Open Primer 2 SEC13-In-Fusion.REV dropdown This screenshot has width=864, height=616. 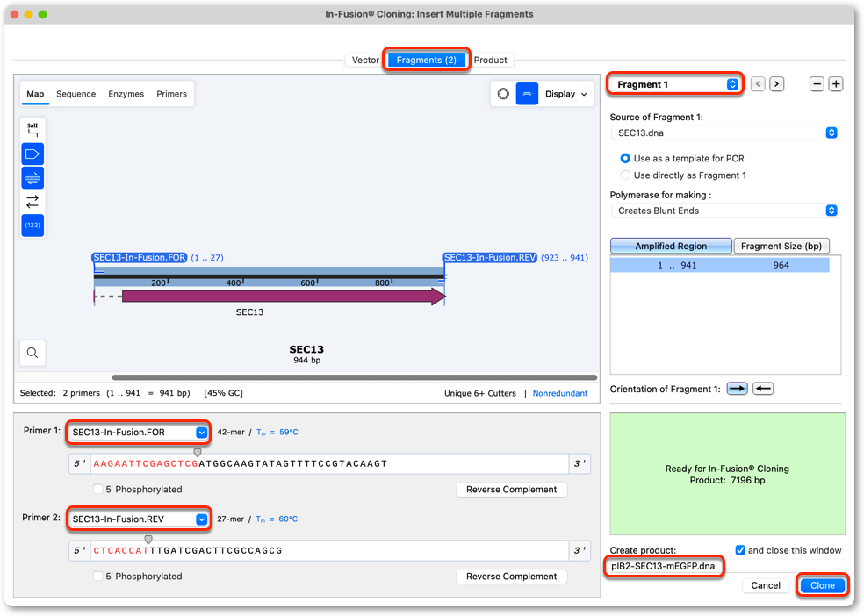coord(139,519)
